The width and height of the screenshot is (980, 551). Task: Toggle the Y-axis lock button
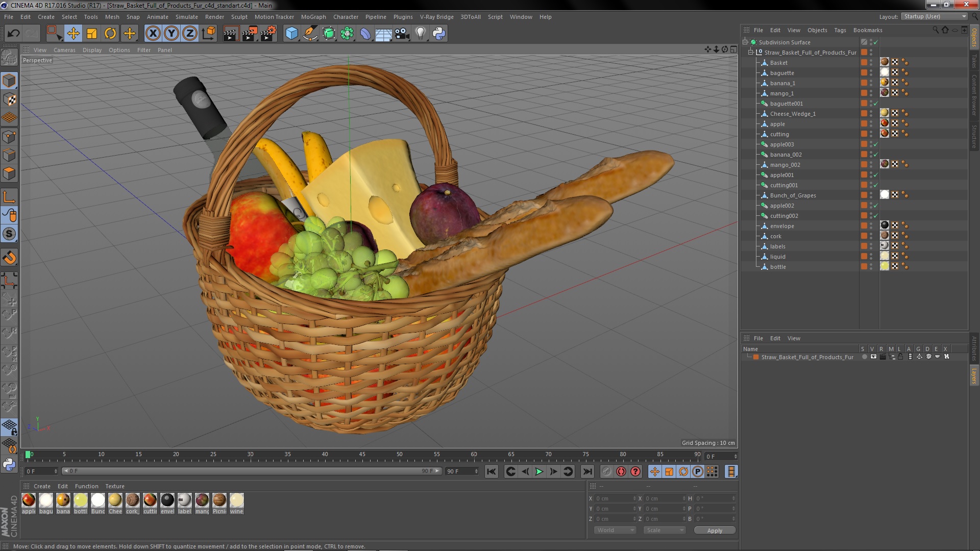pyautogui.click(x=171, y=34)
